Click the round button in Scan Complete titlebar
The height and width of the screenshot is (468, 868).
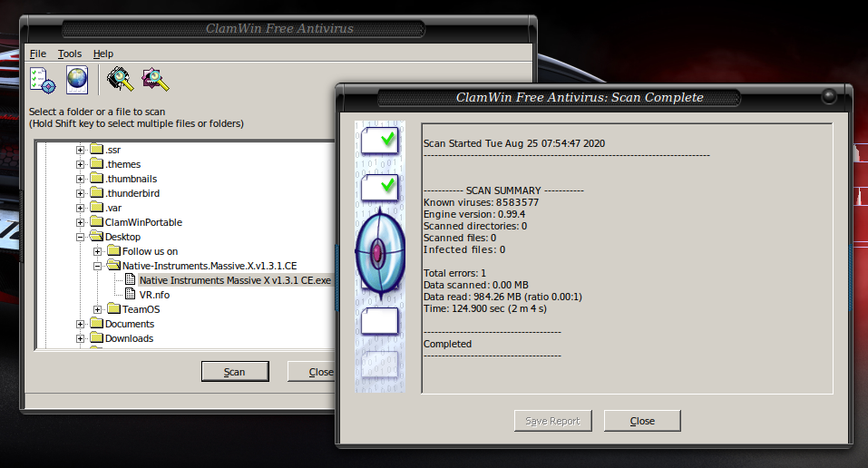click(829, 96)
